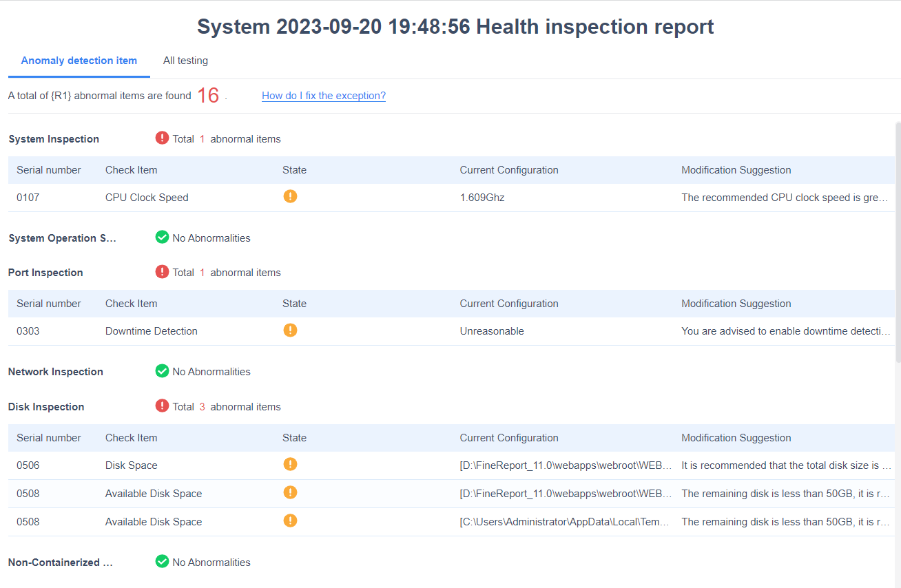
Task: Click the total disk size recommendation text
Action: [786, 465]
